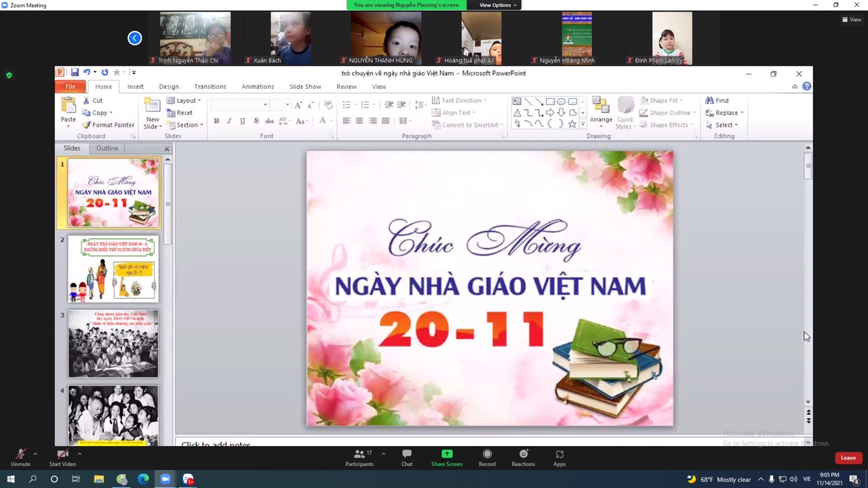
Task: Click the Format Painter brush icon
Action: [87, 125]
